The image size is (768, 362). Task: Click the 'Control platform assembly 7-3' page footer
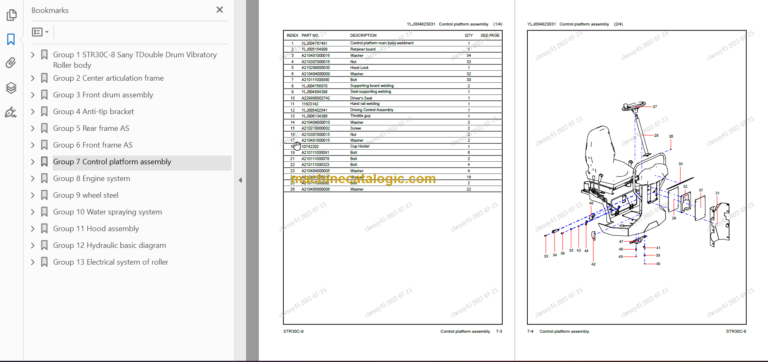click(471, 332)
